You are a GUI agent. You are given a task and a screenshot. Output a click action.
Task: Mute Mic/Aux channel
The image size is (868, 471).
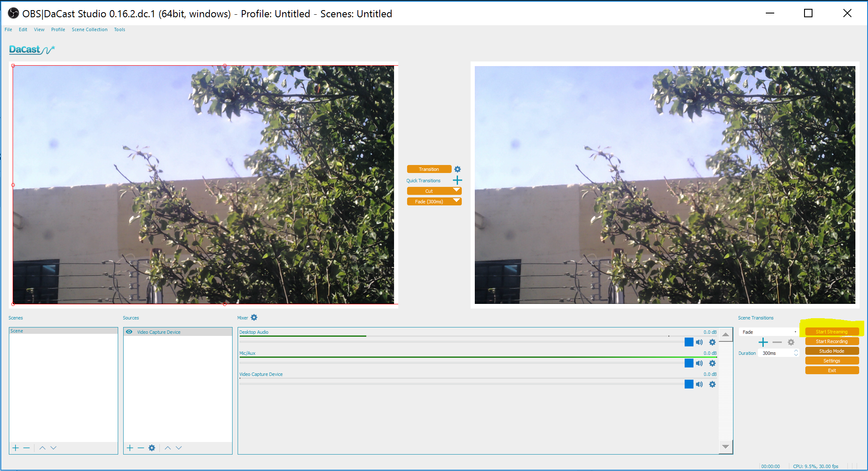(x=699, y=362)
